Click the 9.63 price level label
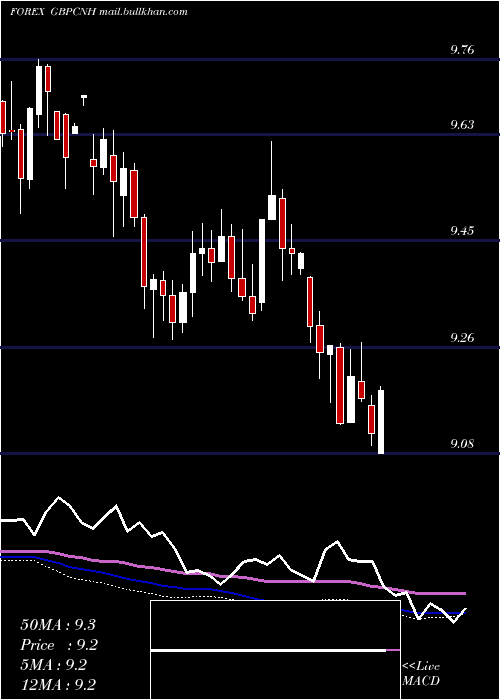The height and width of the screenshot is (700, 500). (x=462, y=124)
